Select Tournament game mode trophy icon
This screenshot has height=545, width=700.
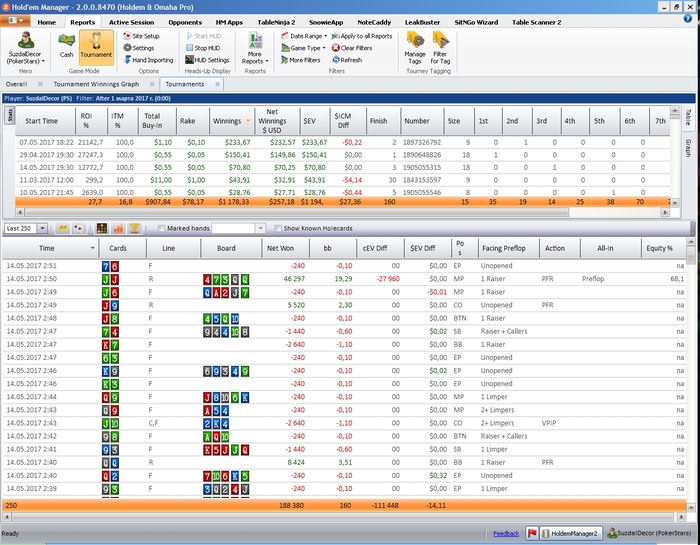(96, 46)
